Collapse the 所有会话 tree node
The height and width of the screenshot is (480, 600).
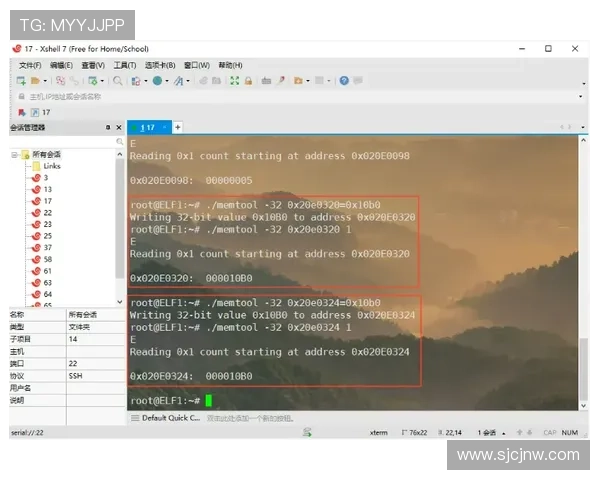coord(15,155)
